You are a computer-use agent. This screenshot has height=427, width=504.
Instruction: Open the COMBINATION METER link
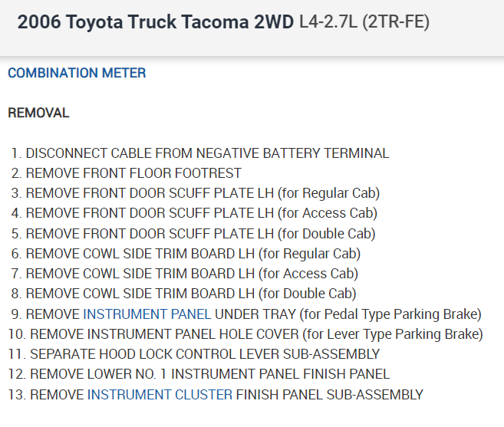tap(77, 74)
